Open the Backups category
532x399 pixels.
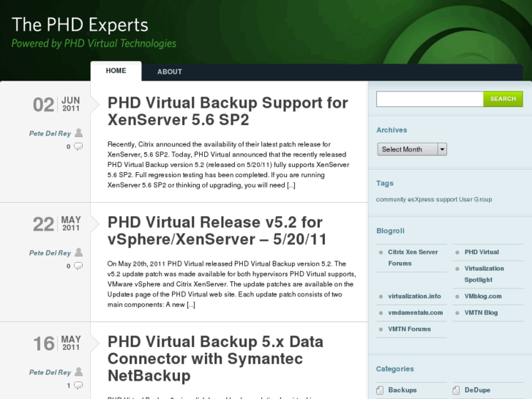402,389
